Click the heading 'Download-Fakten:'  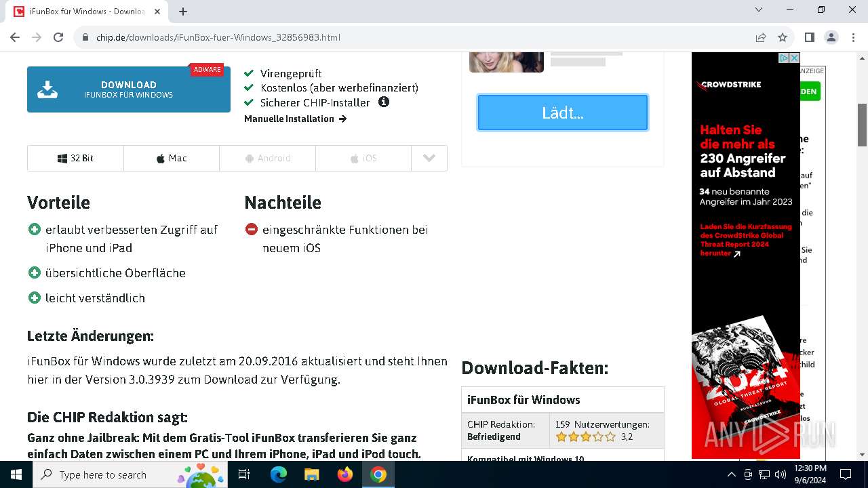pyautogui.click(x=535, y=368)
